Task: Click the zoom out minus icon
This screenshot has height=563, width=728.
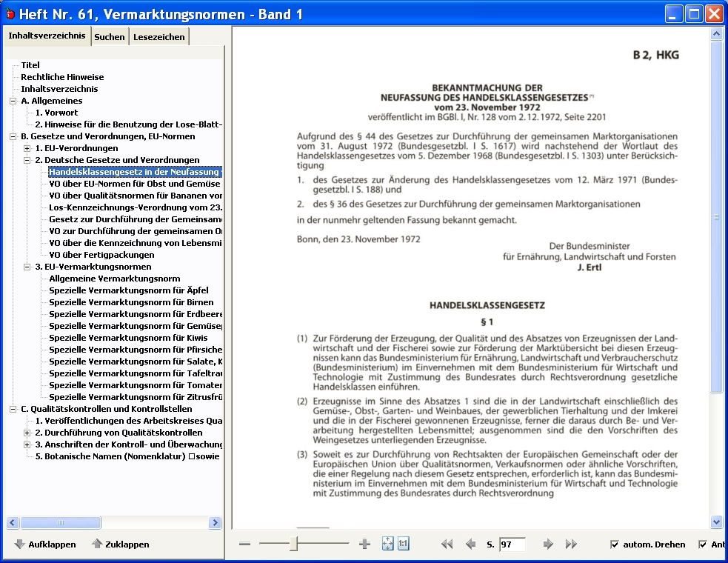Action: (244, 544)
